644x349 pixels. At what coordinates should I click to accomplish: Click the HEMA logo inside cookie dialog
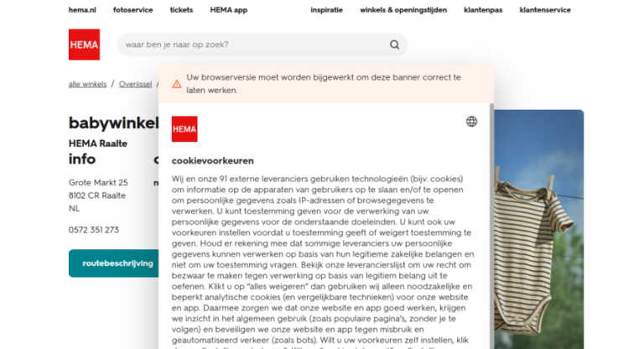(184, 128)
